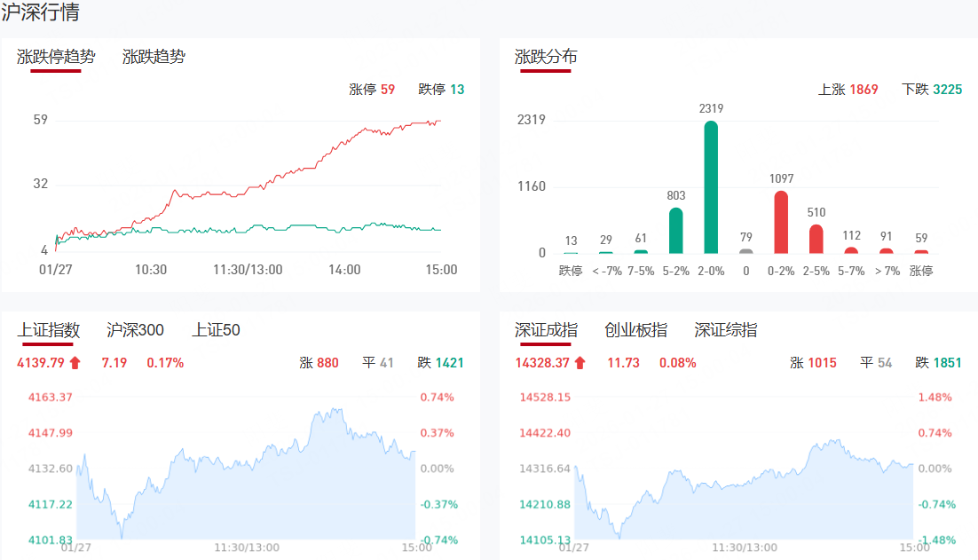Click the 下跌 3225 count label
This screenshot has height=560, width=978.
click(932, 90)
